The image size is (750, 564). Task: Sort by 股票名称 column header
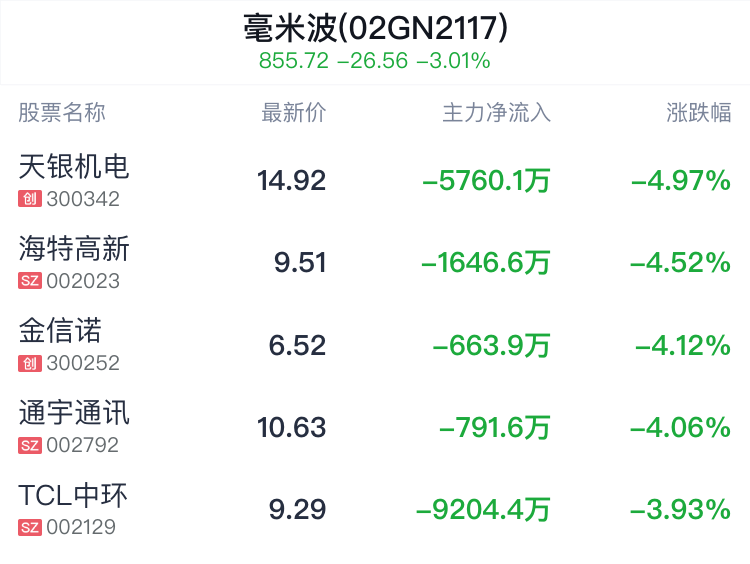[62, 113]
